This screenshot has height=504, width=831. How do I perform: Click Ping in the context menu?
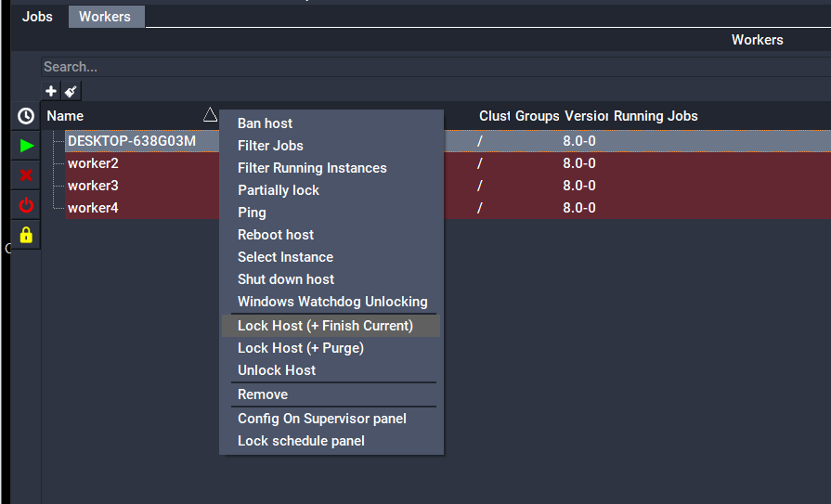(252, 213)
